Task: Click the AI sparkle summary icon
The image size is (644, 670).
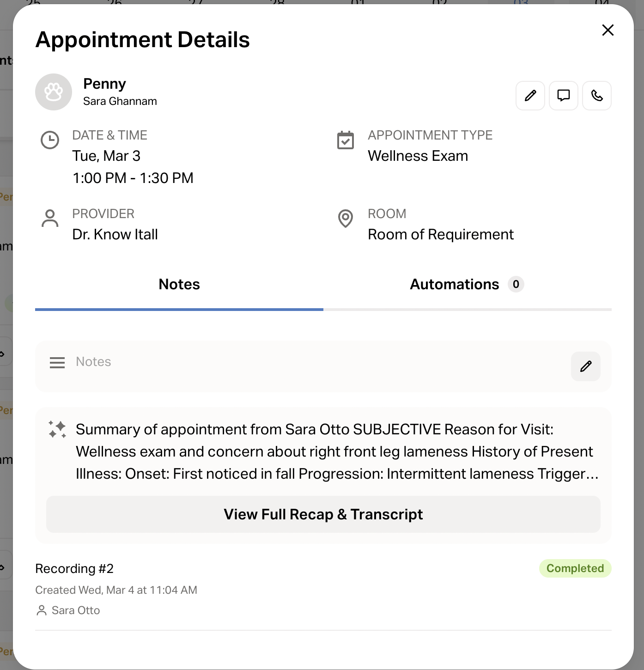Action: [x=57, y=429]
